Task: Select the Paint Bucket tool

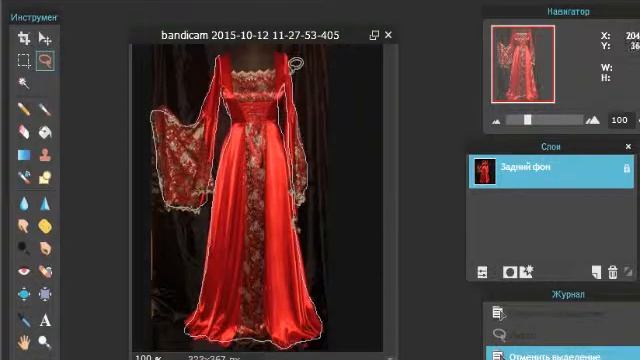Action: [45, 131]
